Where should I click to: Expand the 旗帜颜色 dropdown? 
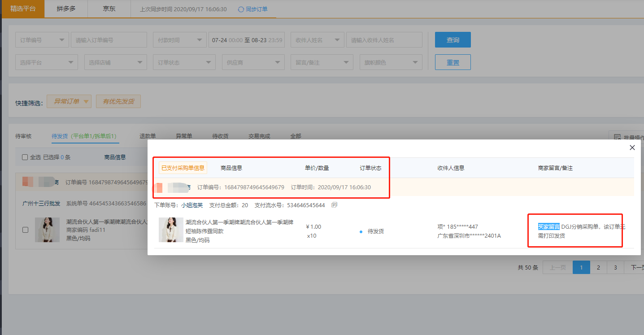click(x=391, y=62)
